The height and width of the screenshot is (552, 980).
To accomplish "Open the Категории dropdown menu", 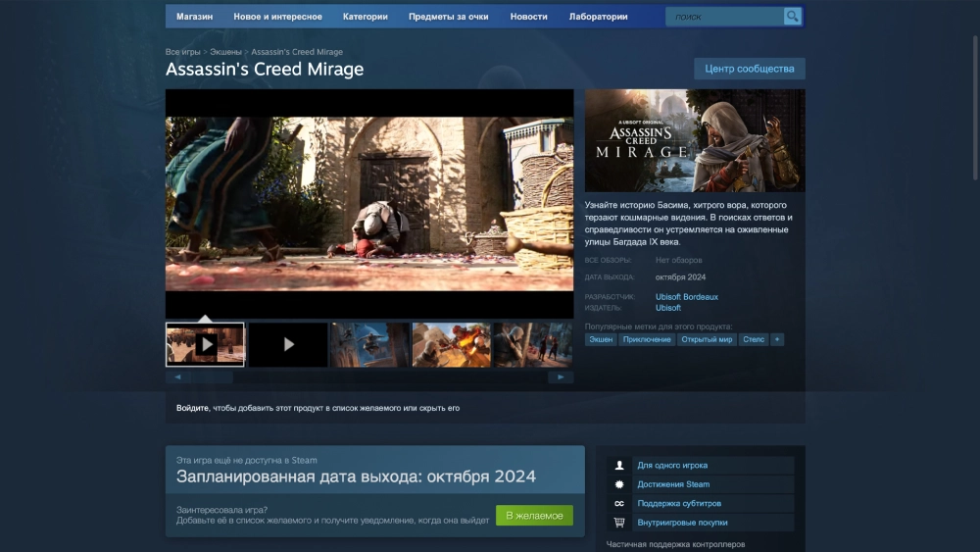I will click(365, 17).
